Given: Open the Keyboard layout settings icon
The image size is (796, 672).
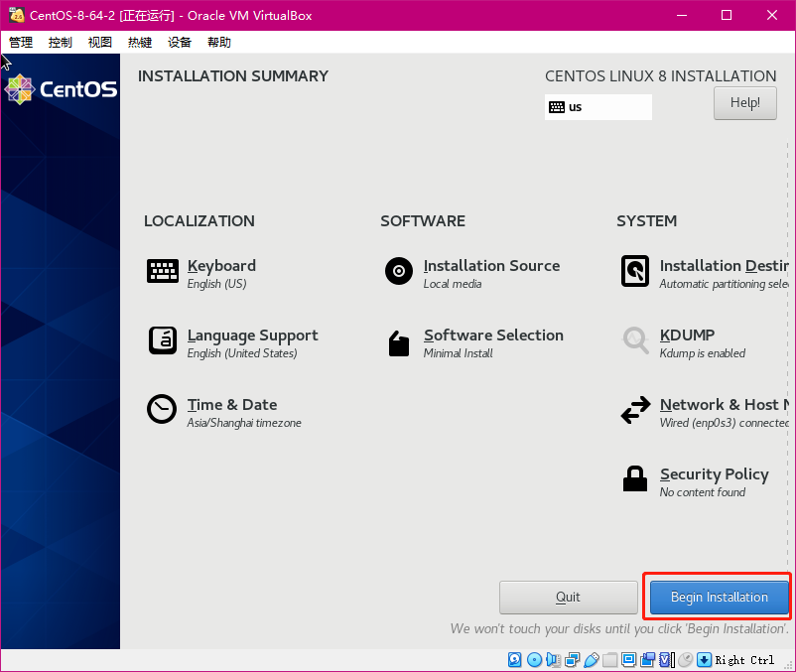Looking at the screenshot, I should point(163,271).
